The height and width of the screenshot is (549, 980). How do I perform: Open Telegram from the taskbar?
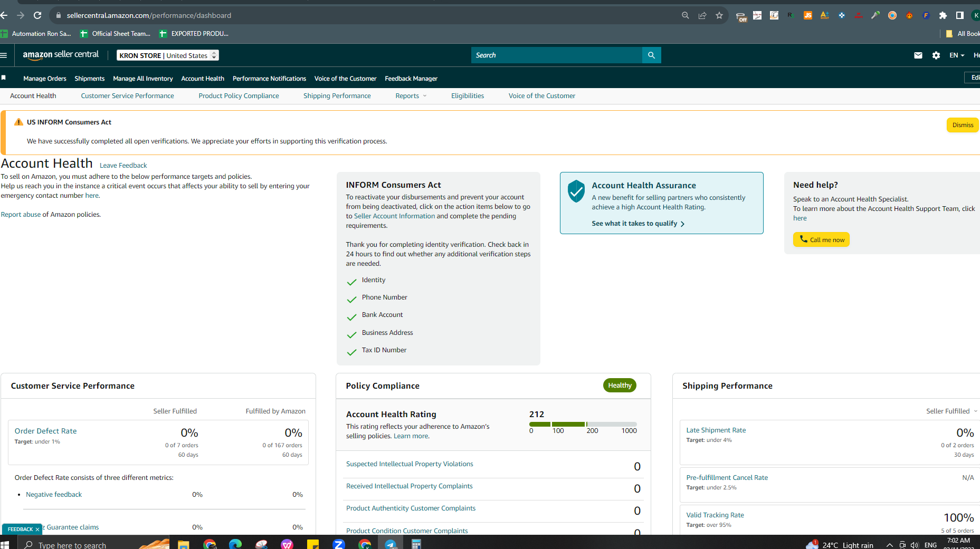tap(391, 544)
